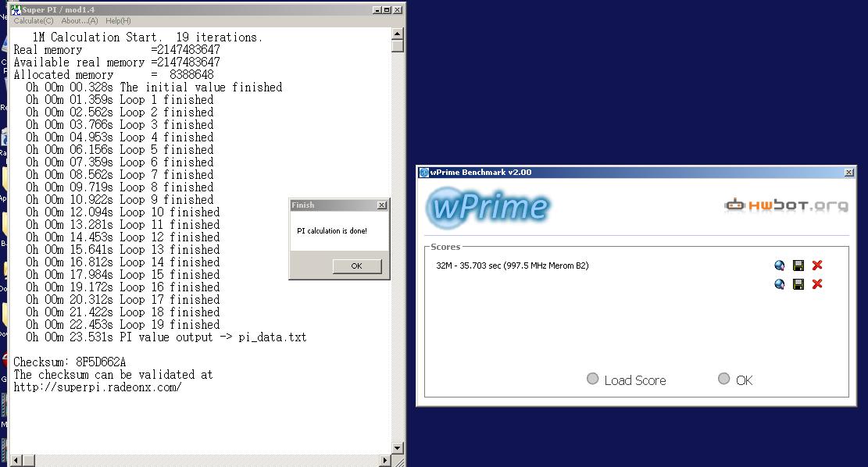Image resolution: width=868 pixels, height=467 pixels.
Task: Click the globe icon in the empty second score row
Action: pos(780,284)
